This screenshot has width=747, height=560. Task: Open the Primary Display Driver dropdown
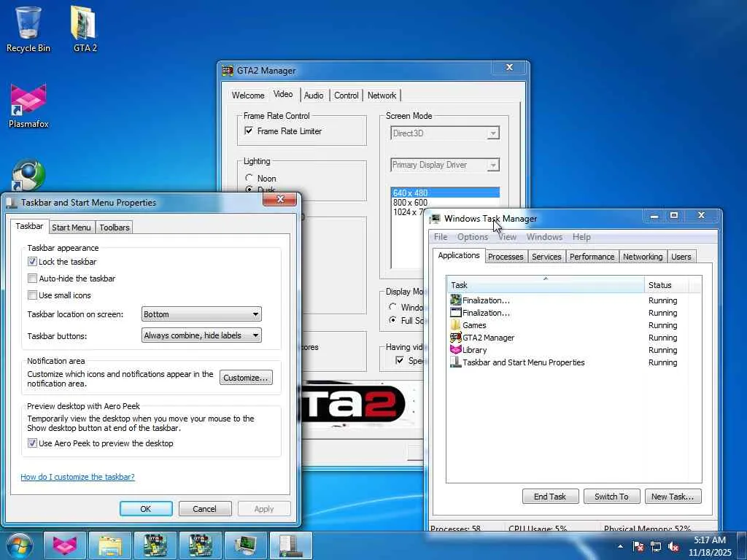pyautogui.click(x=445, y=165)
